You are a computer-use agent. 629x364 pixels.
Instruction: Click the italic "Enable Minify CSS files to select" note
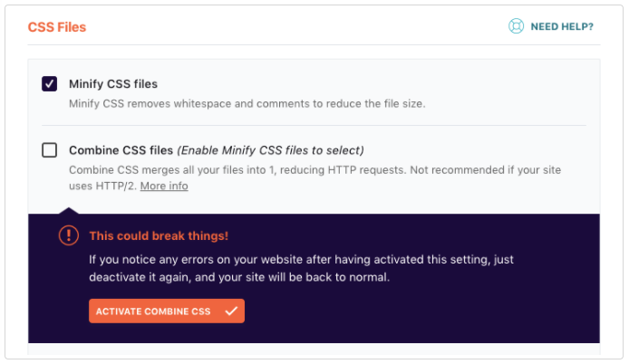click(270, 150)
